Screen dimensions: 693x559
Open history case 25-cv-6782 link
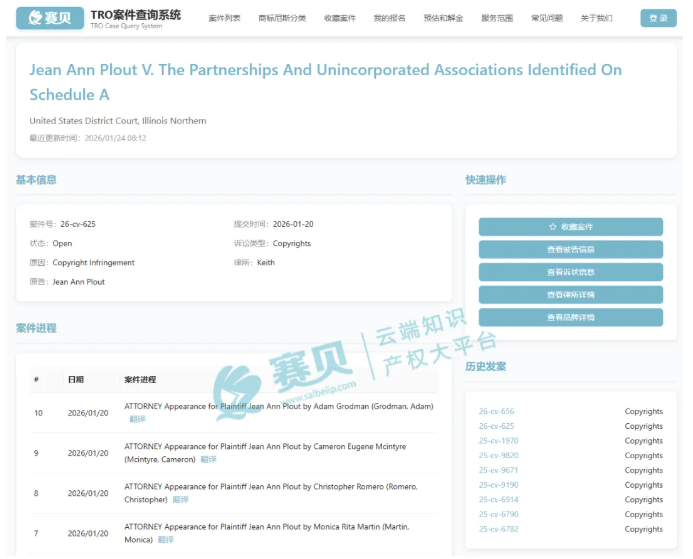point(498,529)
